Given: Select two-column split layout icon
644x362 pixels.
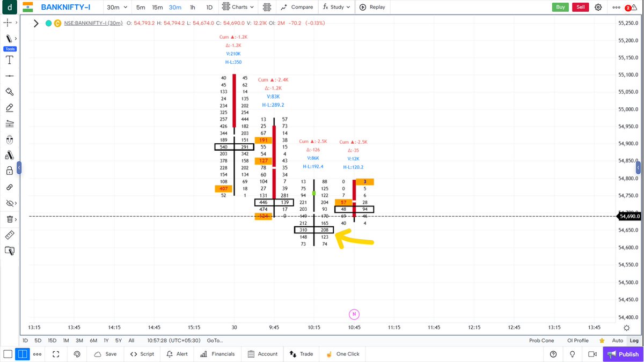Looking at the screenshot, I should (x=22, y=354).
